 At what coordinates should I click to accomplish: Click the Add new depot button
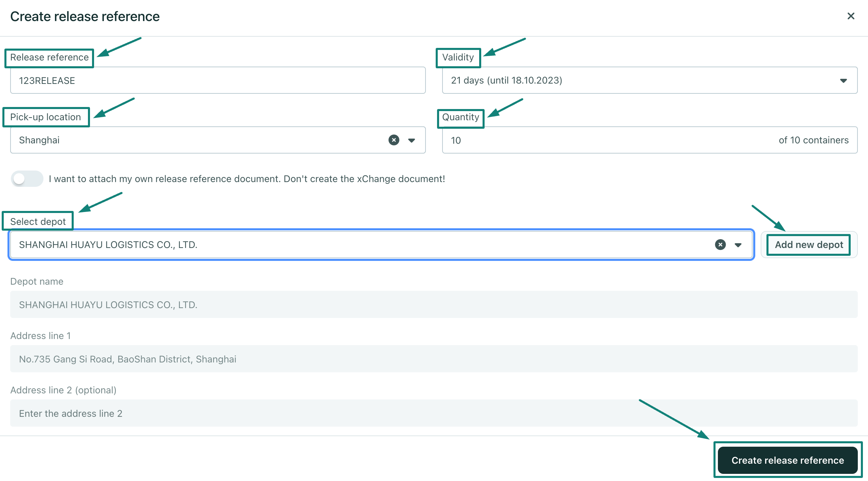(809, 245)
